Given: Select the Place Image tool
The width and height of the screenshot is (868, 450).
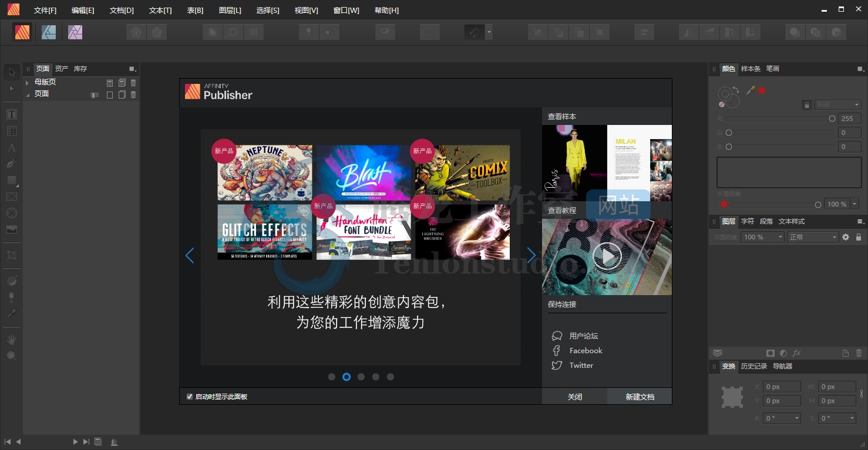Looking at the screenshot, I should tap(12, 229).
